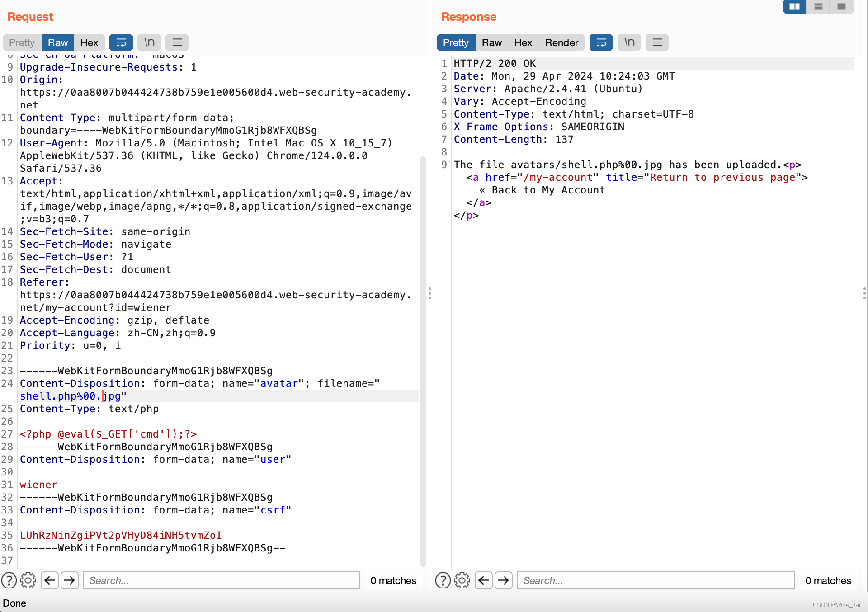868x612 pixels.
Task: Switch to top-bottom split layout view
Action: [x=818, y=6]
